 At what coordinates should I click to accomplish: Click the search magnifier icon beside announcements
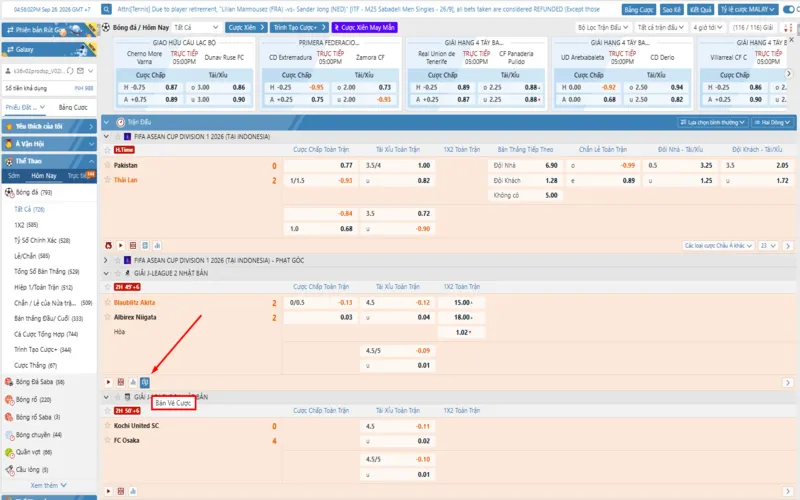106,9
